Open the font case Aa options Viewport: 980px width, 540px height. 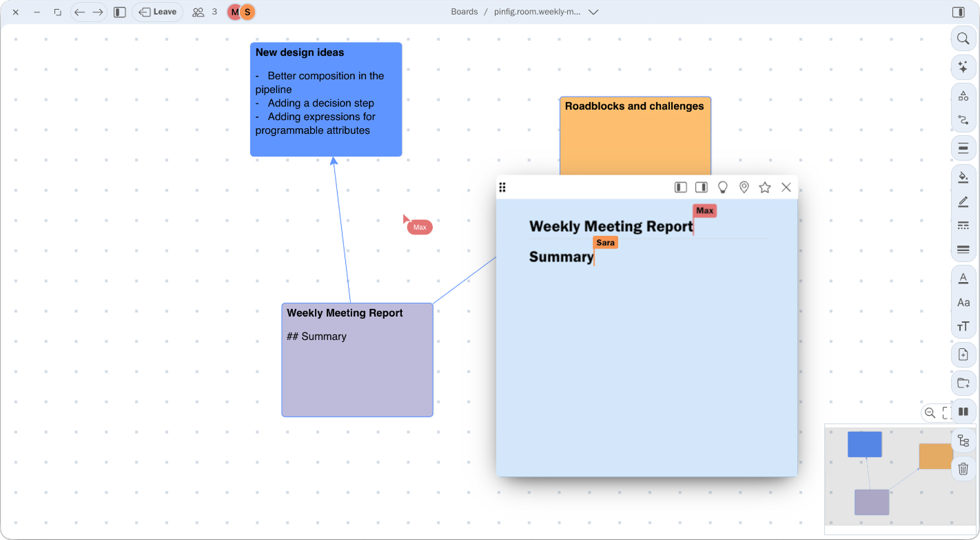click(x=963, y=302)
